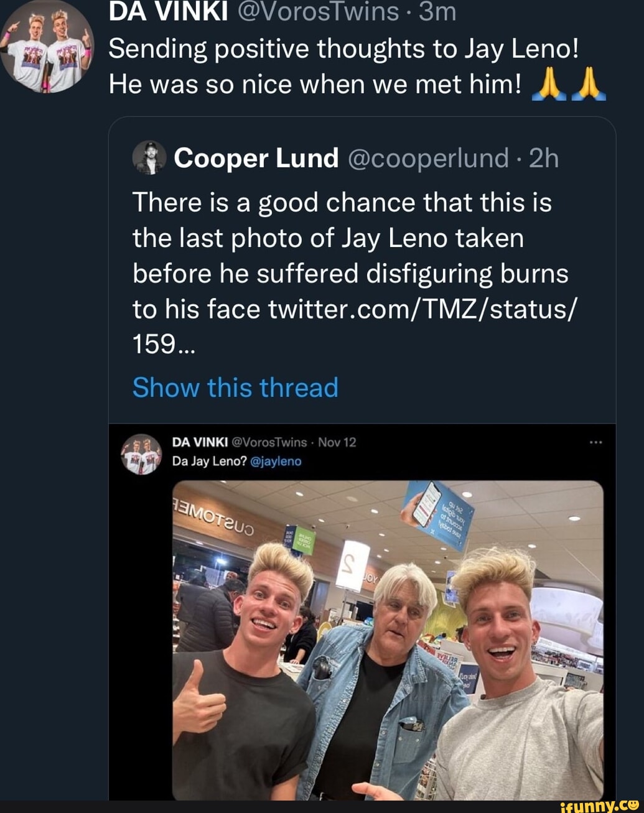Viewport: 644px width, 813px height.
Task: Click the DA VINKI display name at top
Action: point(168,11)
